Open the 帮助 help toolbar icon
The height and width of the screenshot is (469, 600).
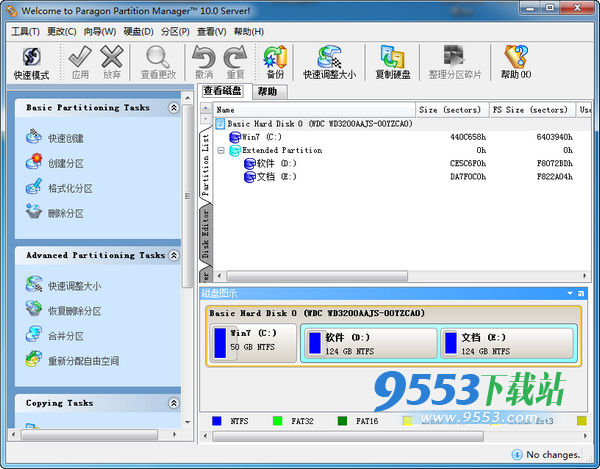coord(516,62)
